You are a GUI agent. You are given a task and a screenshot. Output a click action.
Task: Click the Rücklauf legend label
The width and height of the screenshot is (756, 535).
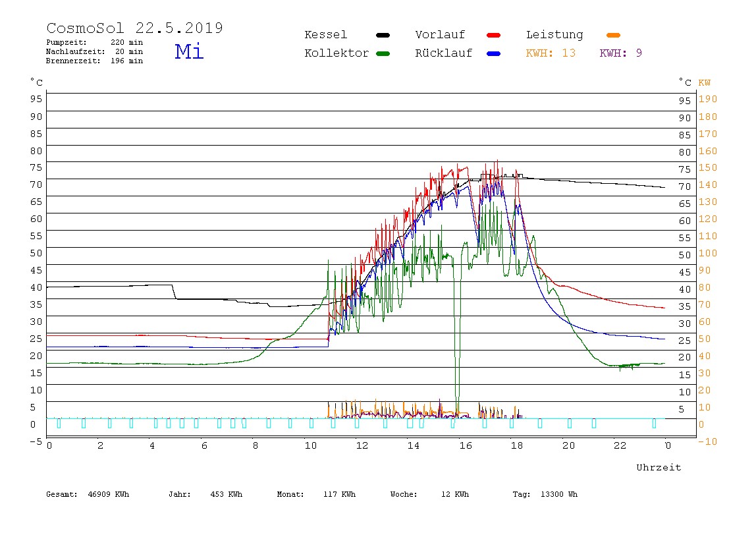(x=444, y=53)
